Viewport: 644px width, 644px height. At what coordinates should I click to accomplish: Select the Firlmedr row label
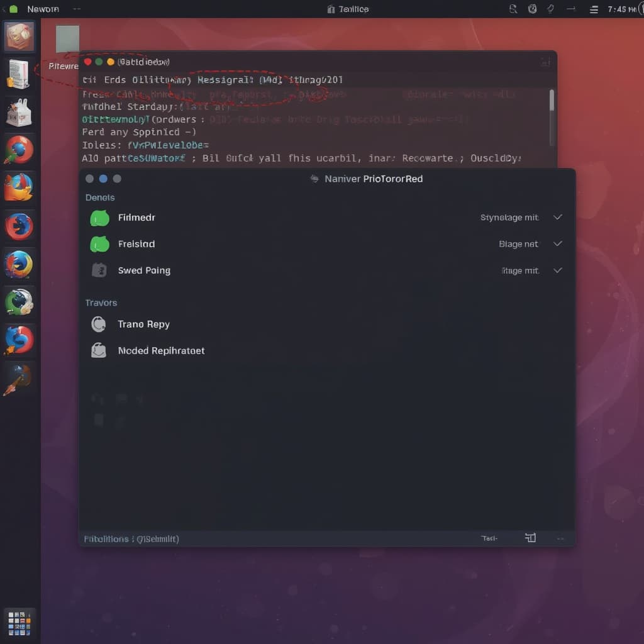click(x=136, y=218)
